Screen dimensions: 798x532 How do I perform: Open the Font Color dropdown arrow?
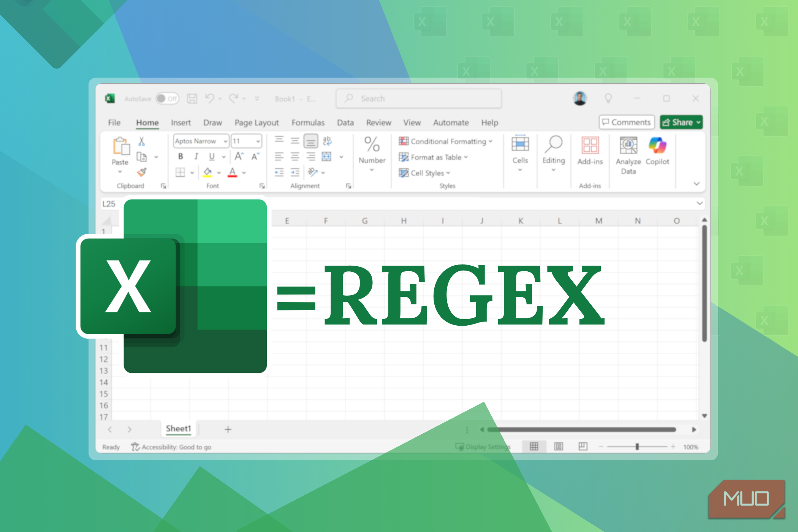(x=244, y=173)
